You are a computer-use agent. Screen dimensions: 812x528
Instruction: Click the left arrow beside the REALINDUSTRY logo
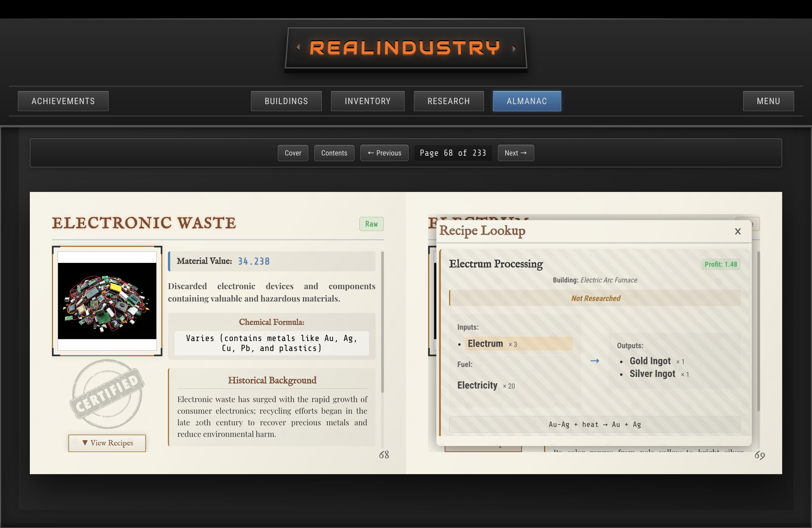[299, 48]
